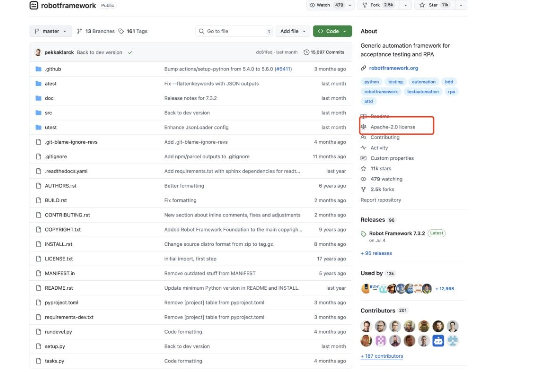The height and width of the screenshot is (372, 540).
Task: Click the Contributors heading link
Action: [x=378, y=311]
